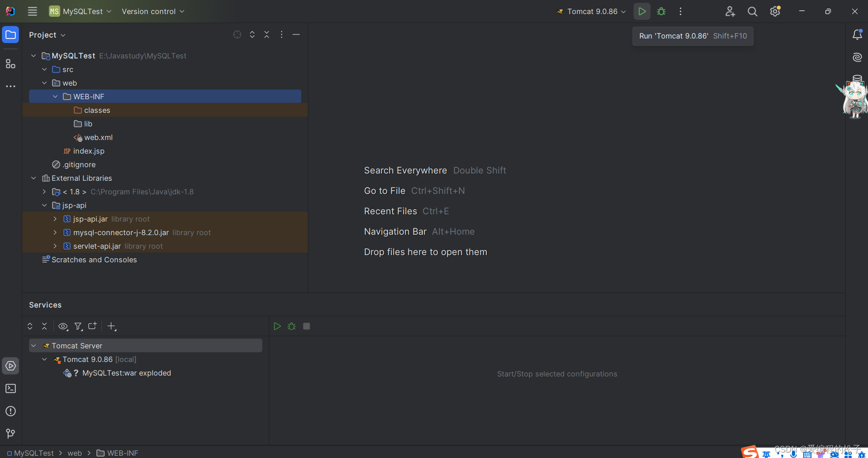
Task: Collapse the WEB-INF folder node
Action: [x=55, y=96]
